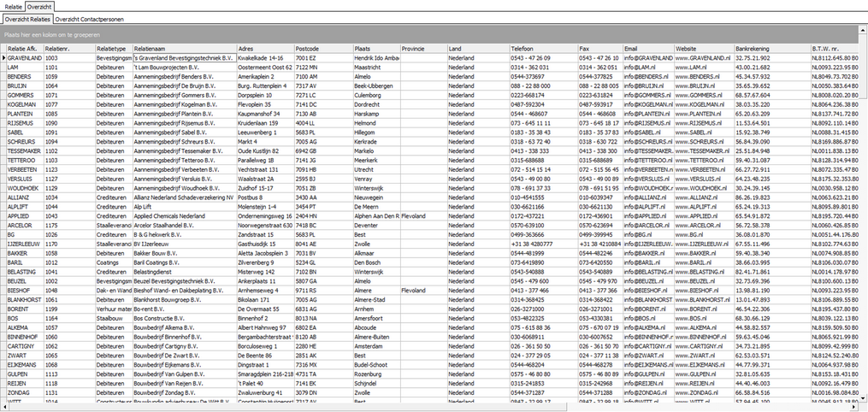Image resolution: width=868 pixels, height=412 pixels.
Task: Click the Coatings relation type cell
Action: coord(114,262)
